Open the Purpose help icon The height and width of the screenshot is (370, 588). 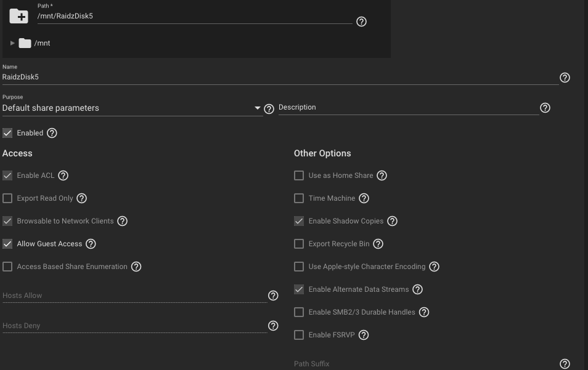click(269, 109)
